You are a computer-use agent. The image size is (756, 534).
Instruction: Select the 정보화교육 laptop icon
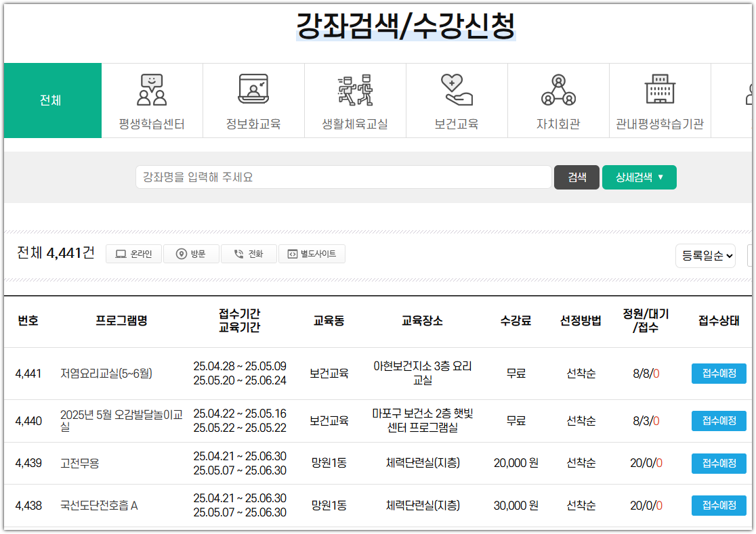(253, 89)
